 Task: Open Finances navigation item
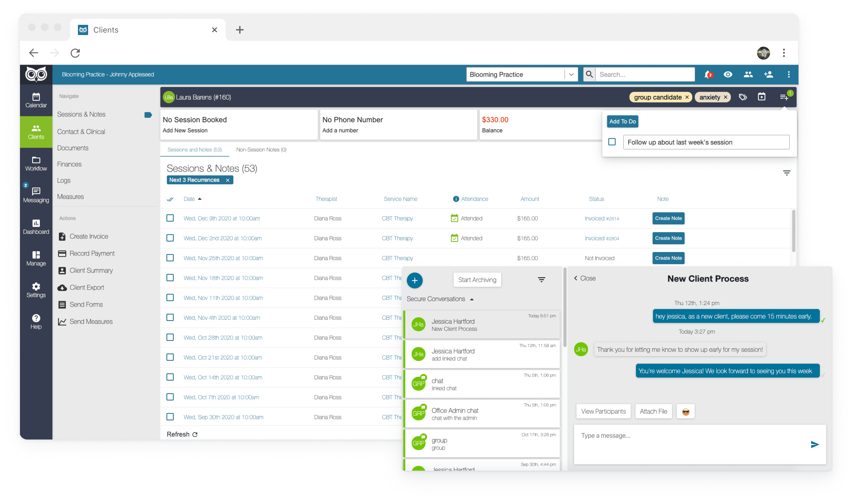69,164
